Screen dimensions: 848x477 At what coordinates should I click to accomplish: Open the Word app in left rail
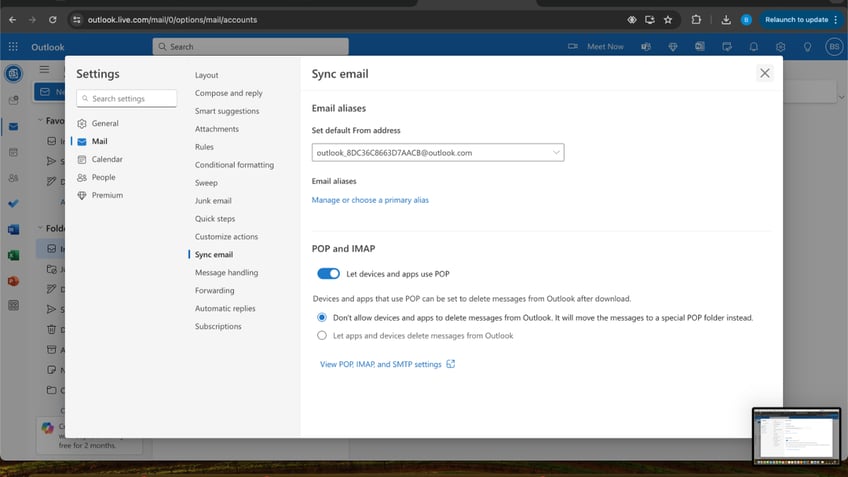[x=14, y=229]
